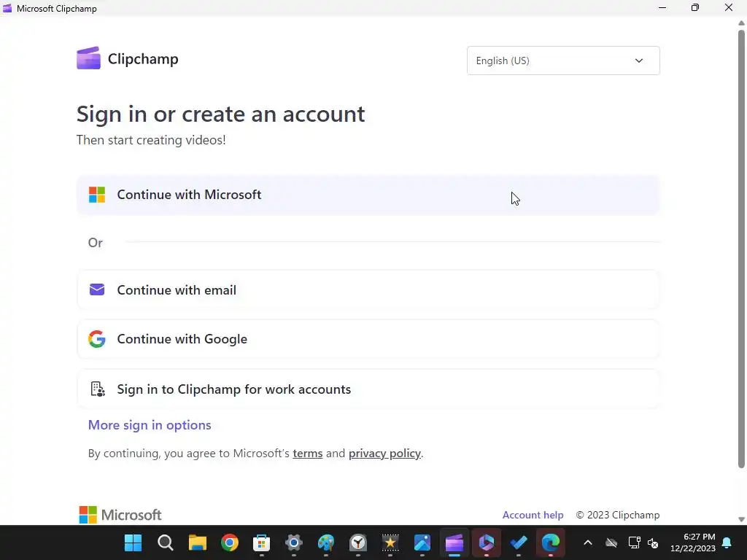Open the notification bell
The width and height of the screenshot is (747, 560).
727,542
